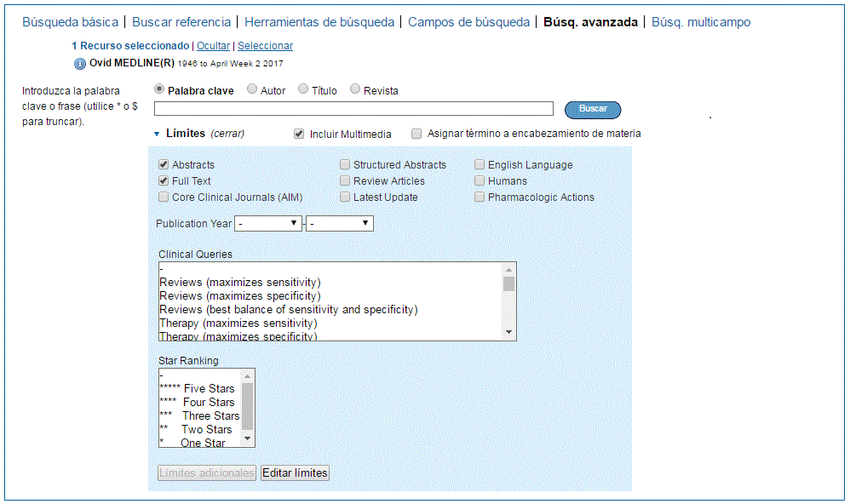Enable the English Language checkbox
Viewport: 850px width, 504px height.
point(480,164)
